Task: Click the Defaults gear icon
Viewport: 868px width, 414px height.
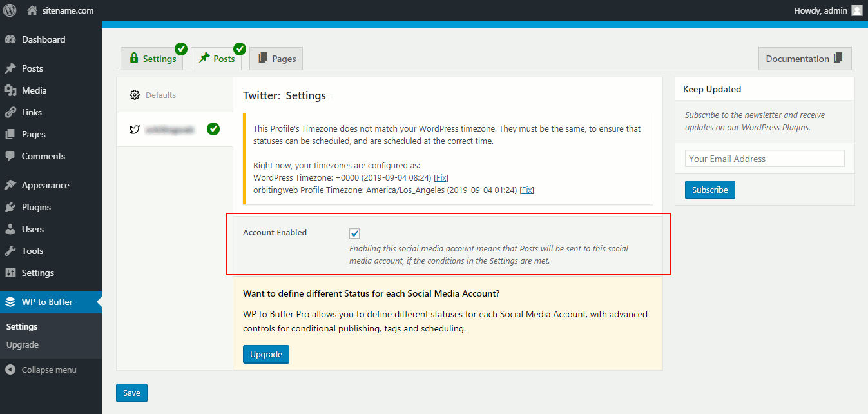Action: pos(134,95)
